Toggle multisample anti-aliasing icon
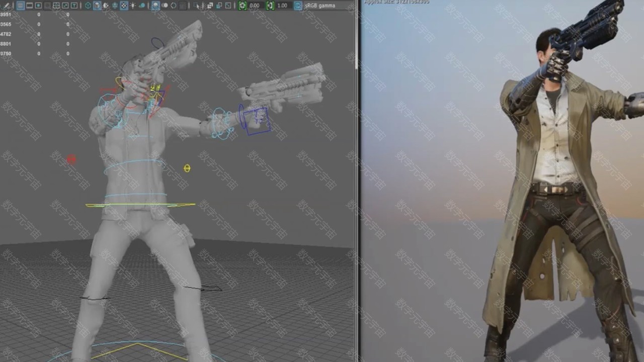This screenshot has height=362, width=644. (174, 6)
